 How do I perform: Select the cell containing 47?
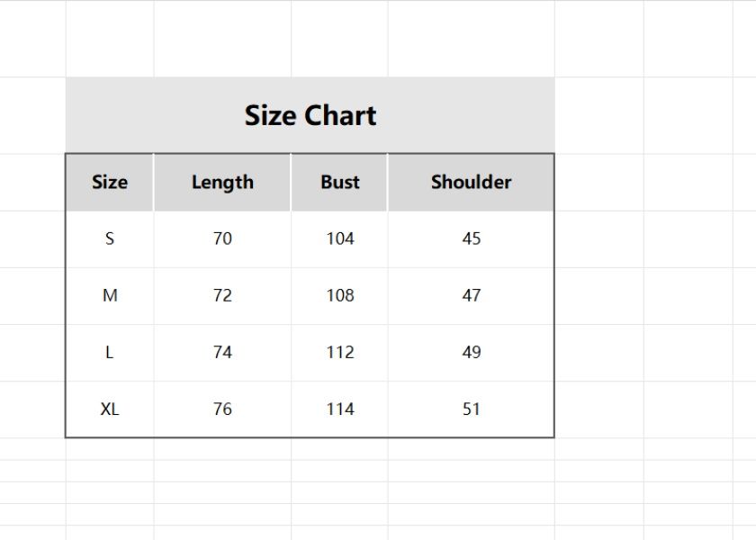471,295
